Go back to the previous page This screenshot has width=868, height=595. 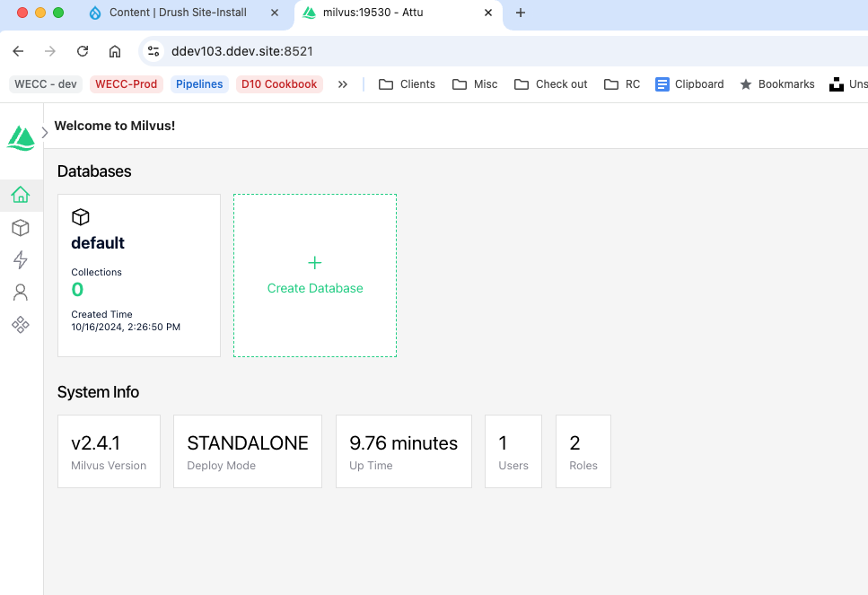tap(18, 51)
